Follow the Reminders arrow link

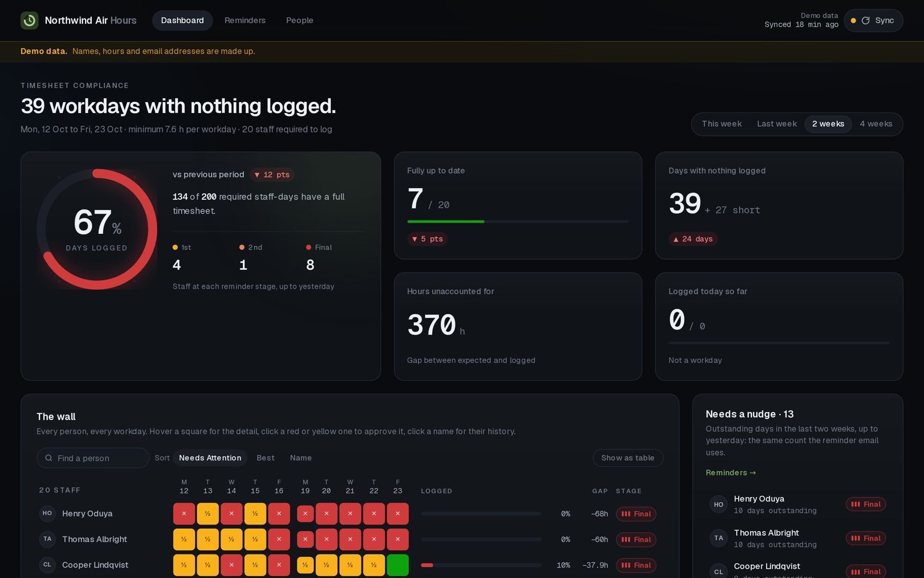[x=731, y=473]
